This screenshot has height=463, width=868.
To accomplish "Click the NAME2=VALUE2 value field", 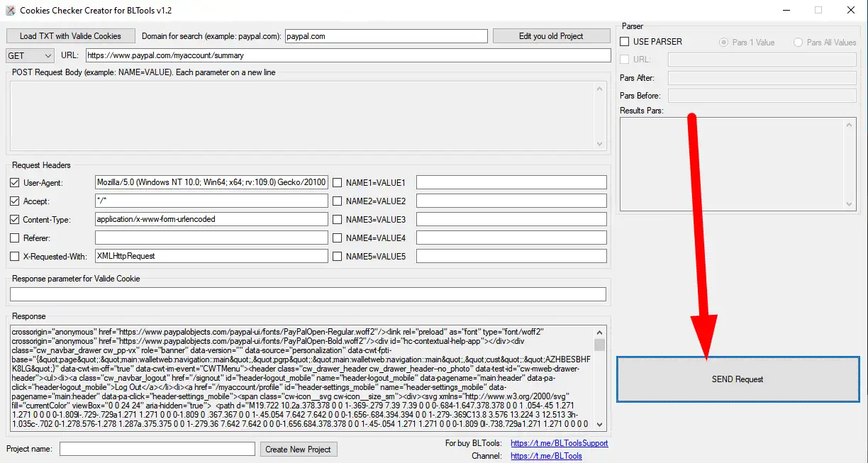I will [x=511, y=201].
